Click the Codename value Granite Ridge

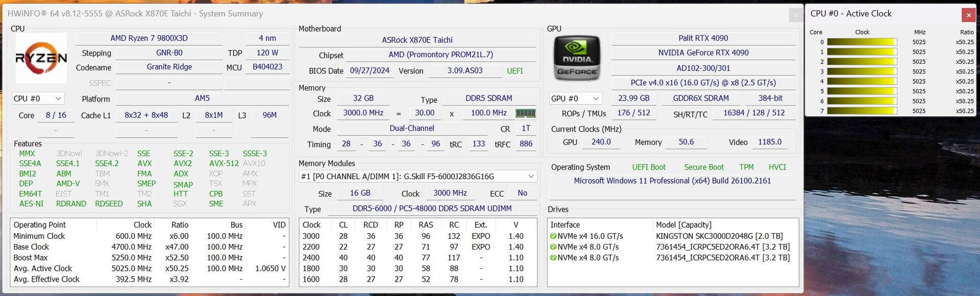point(169,67)
